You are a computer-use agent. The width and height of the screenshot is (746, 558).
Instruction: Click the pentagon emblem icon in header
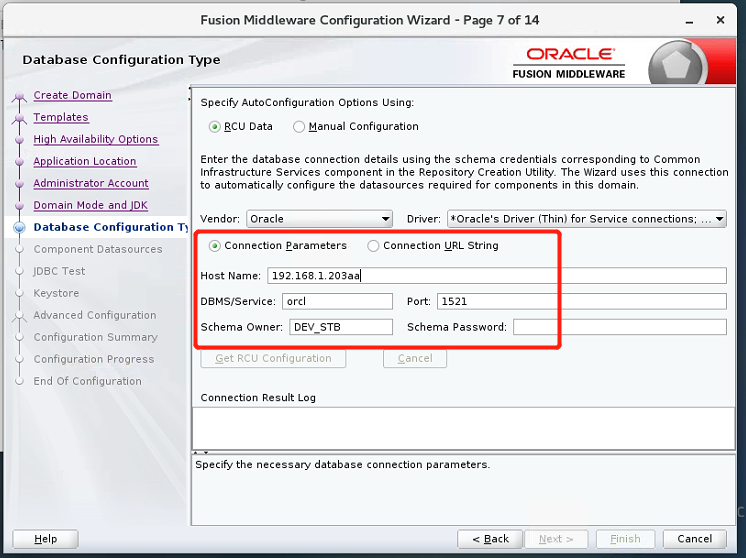click(x=676, y=65)
